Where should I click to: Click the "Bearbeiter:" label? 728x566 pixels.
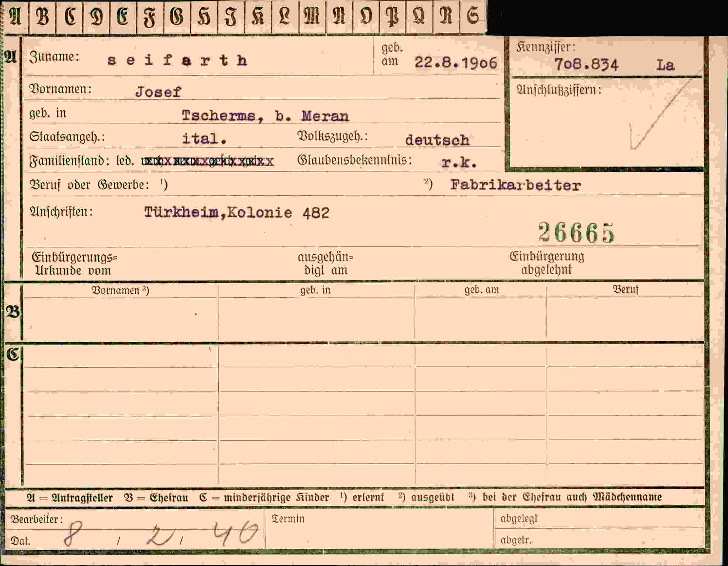(x=37, y=519)
